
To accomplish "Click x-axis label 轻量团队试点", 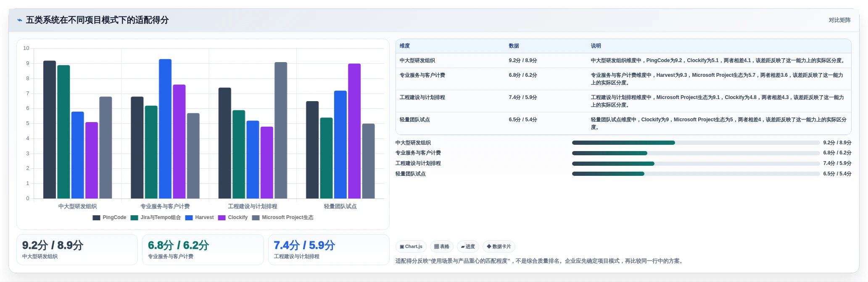I will 340,206.
